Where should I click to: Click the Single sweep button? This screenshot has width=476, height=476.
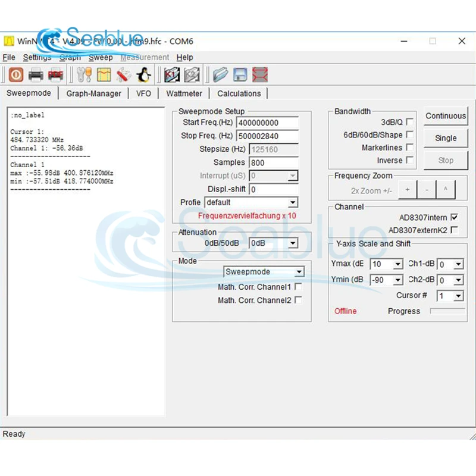[446, 138]
